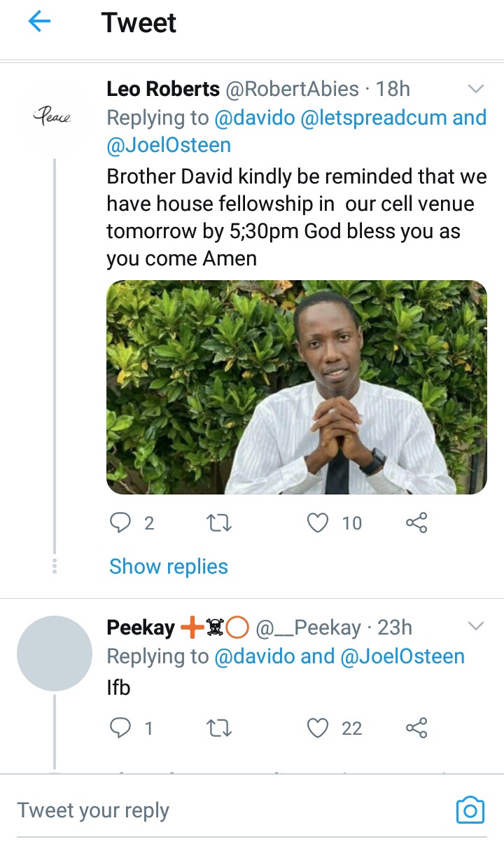The image size is (504, 844).
Task: Retweet Leo Roberts' tweet
Action: tap(220, 523)
